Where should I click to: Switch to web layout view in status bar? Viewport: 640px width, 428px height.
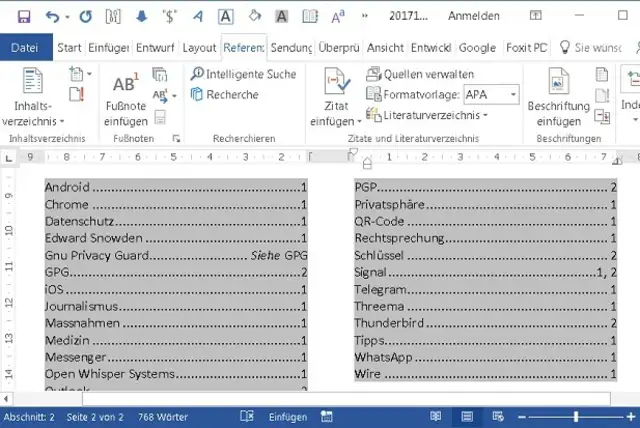click(497, 416)
